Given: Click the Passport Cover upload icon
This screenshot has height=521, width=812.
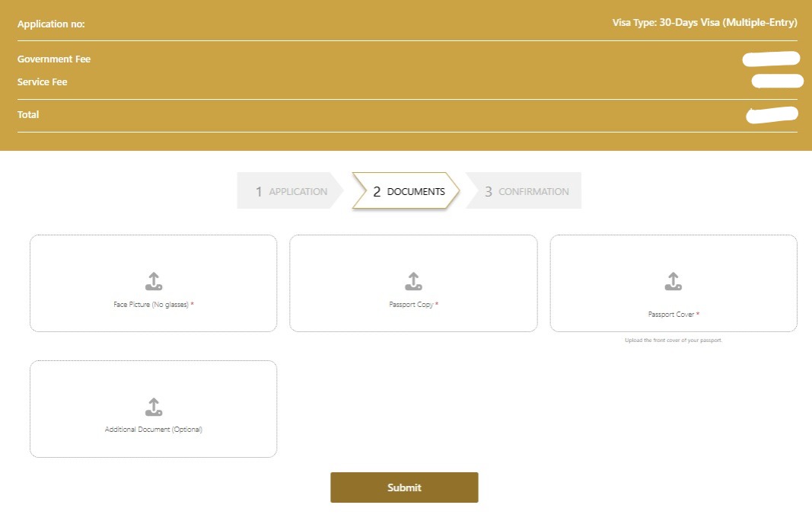Looking at the screenshot, I should coord(673,280).
